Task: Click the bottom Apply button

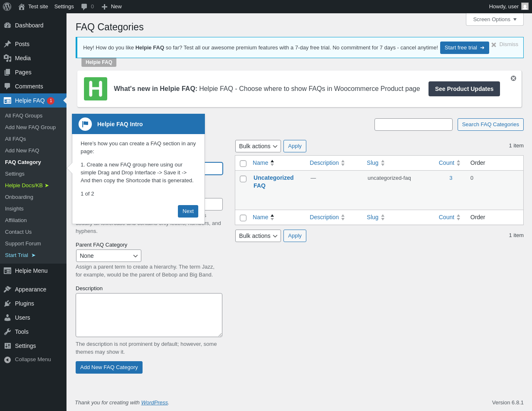Action: [x=295, y=236]
